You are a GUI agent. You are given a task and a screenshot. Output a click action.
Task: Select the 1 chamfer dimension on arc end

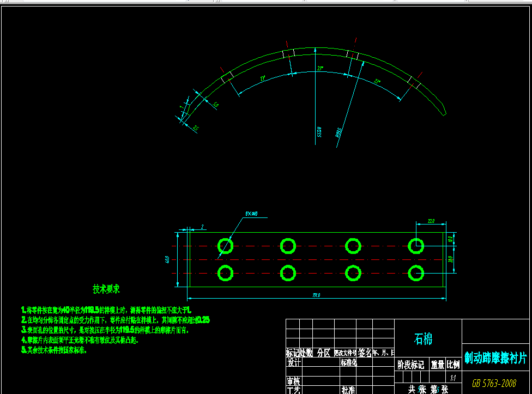(x=182, y=107)
